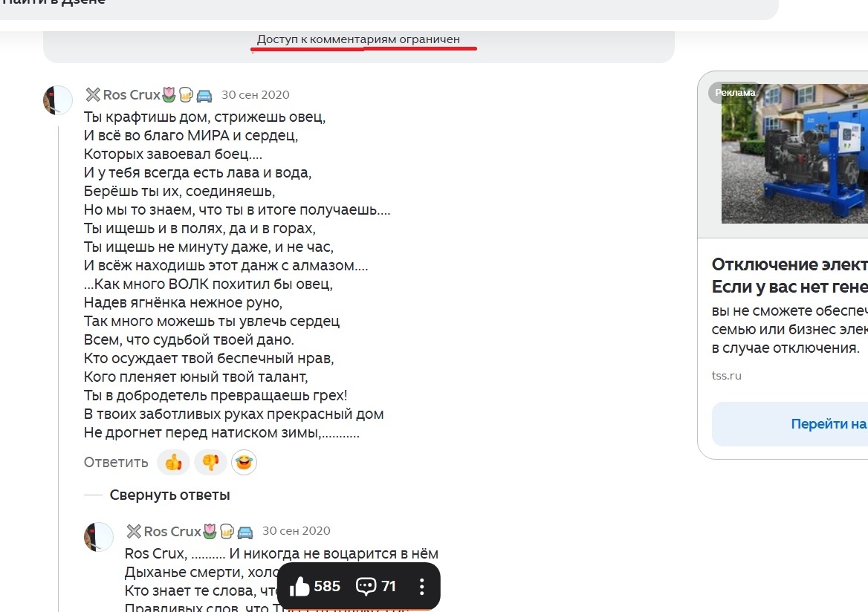Open the three-dot options menu

[421, 586]
